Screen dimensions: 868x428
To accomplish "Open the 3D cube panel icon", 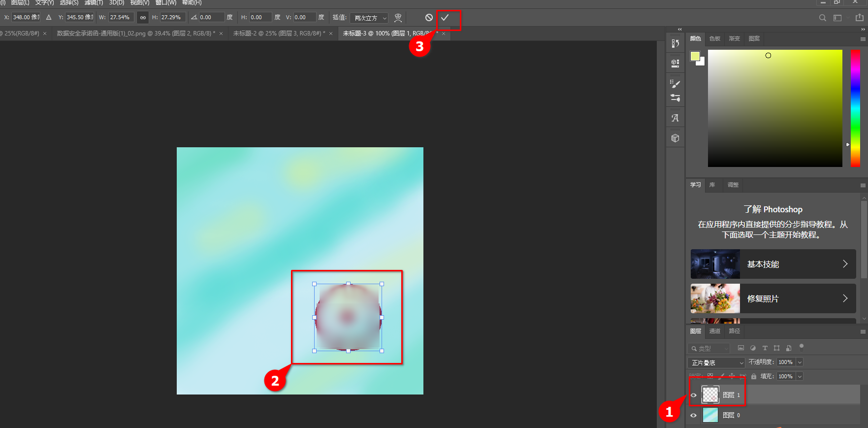I will (675, 138).
